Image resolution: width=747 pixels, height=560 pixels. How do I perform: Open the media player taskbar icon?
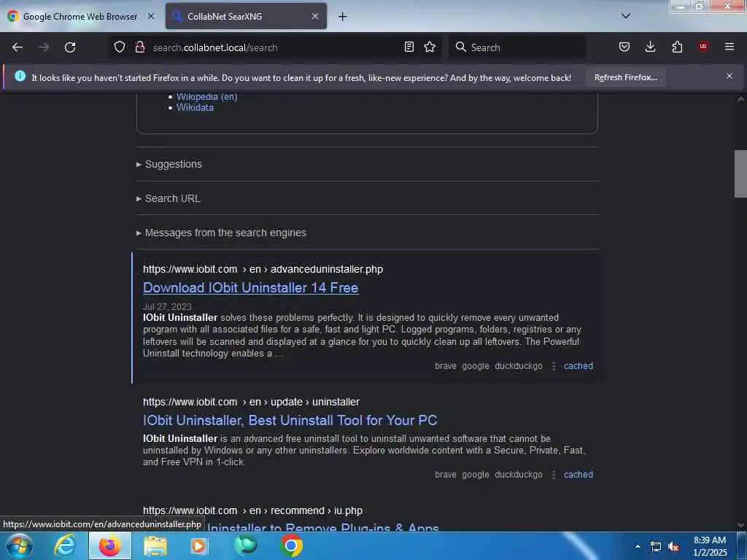[199, 545]
